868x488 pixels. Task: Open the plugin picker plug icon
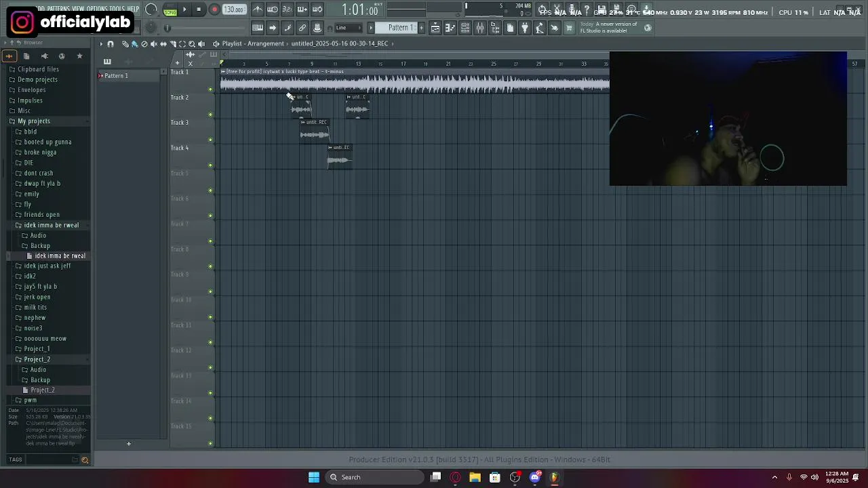525,28
